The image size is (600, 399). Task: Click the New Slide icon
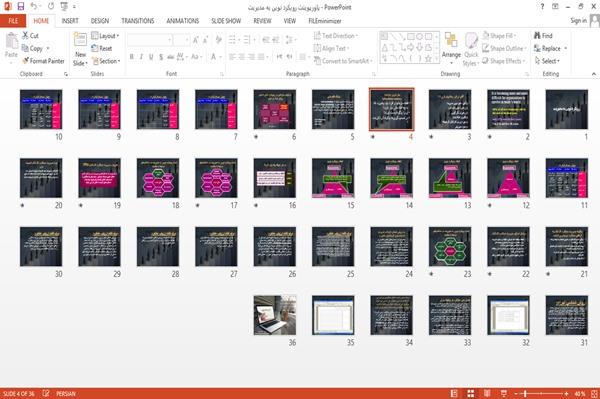(x=80, y=40)
